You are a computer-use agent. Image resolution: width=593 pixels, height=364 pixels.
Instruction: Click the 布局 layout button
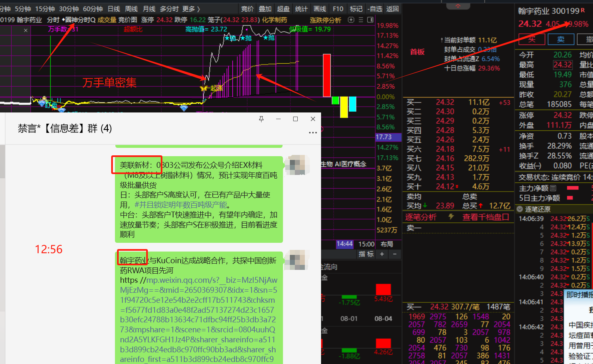(387, 244)
